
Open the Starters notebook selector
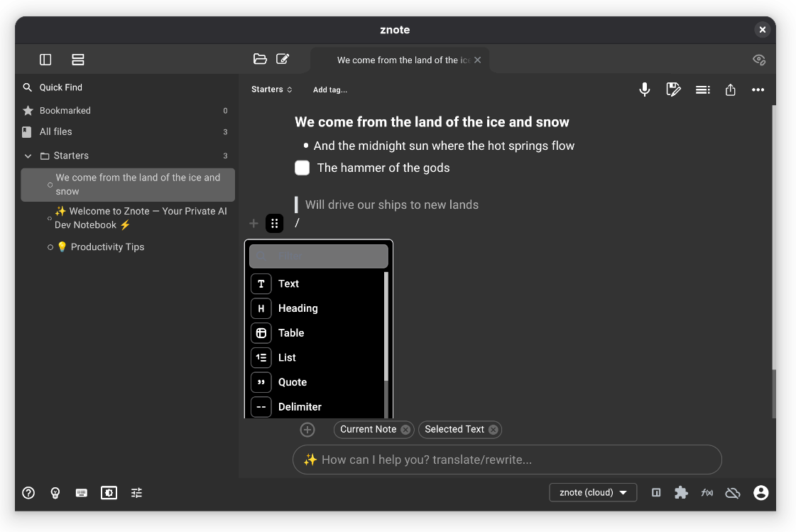click(271, 89)
